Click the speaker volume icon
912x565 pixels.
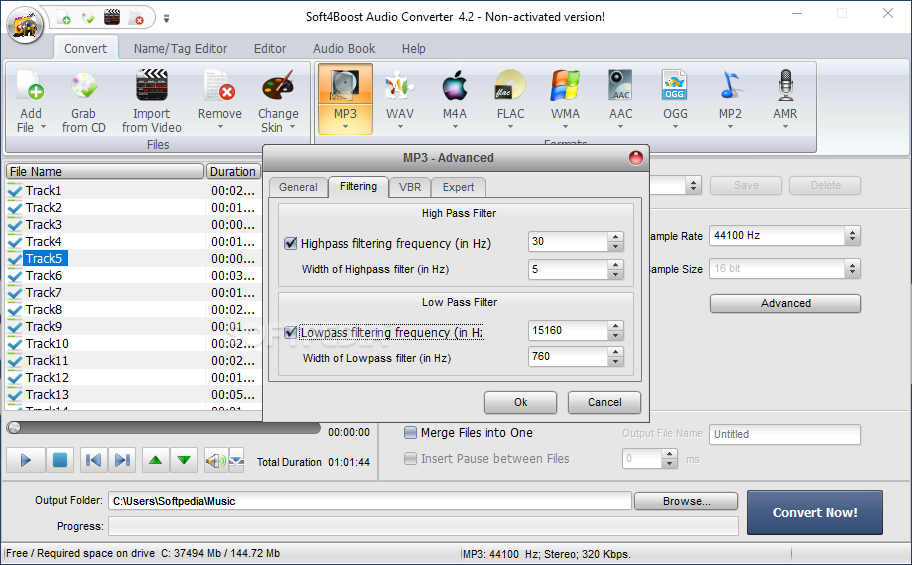(x=215, y=461)
